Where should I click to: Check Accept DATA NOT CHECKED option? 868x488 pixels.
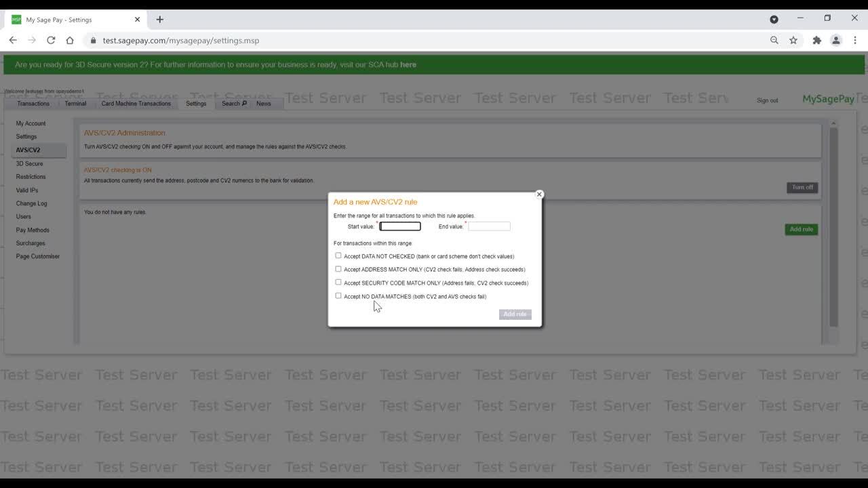(x=338, y=256)
